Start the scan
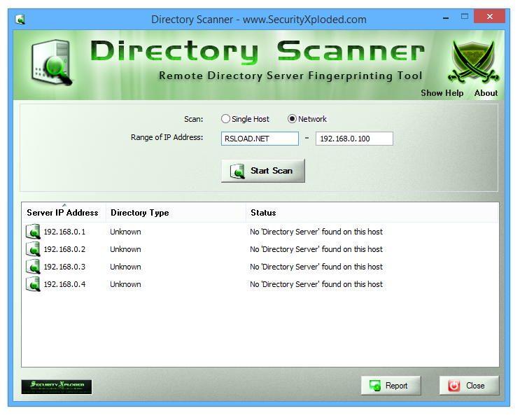Viewport: 520px width, 420px height. click(263, 171)
